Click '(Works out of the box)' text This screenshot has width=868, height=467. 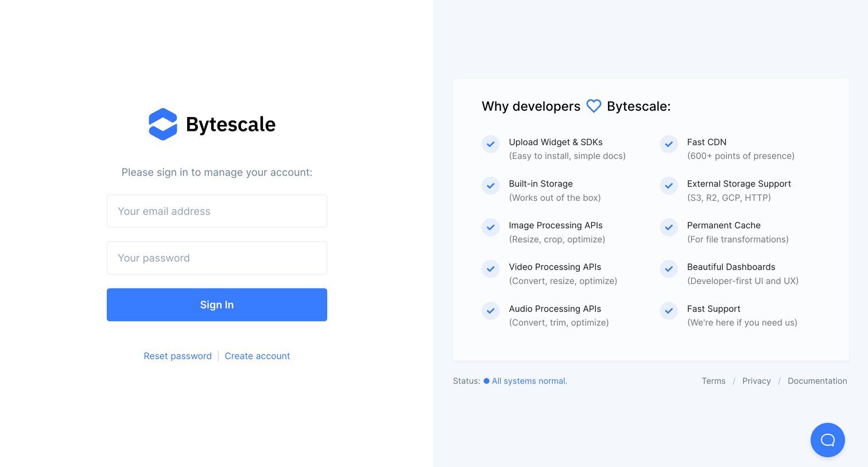tap(555, 198)
